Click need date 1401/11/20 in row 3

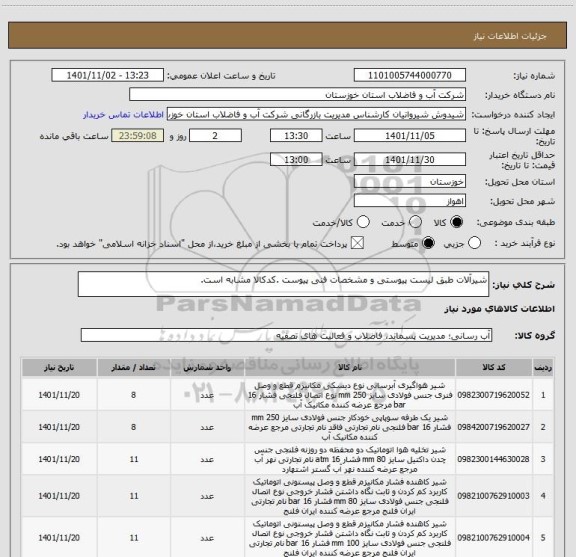pyautogui.click(x=59, y=459)
